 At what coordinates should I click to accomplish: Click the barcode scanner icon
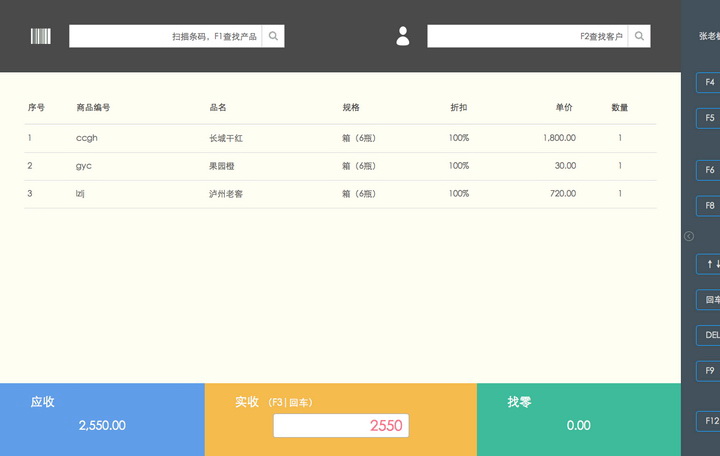[40, 36]
